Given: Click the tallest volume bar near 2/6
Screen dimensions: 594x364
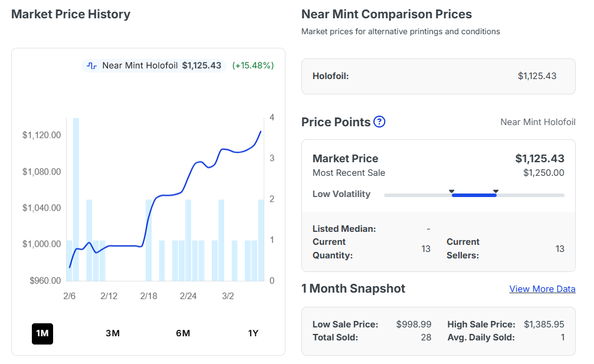Looking at the screenshot, I should (x=76, y=201).
